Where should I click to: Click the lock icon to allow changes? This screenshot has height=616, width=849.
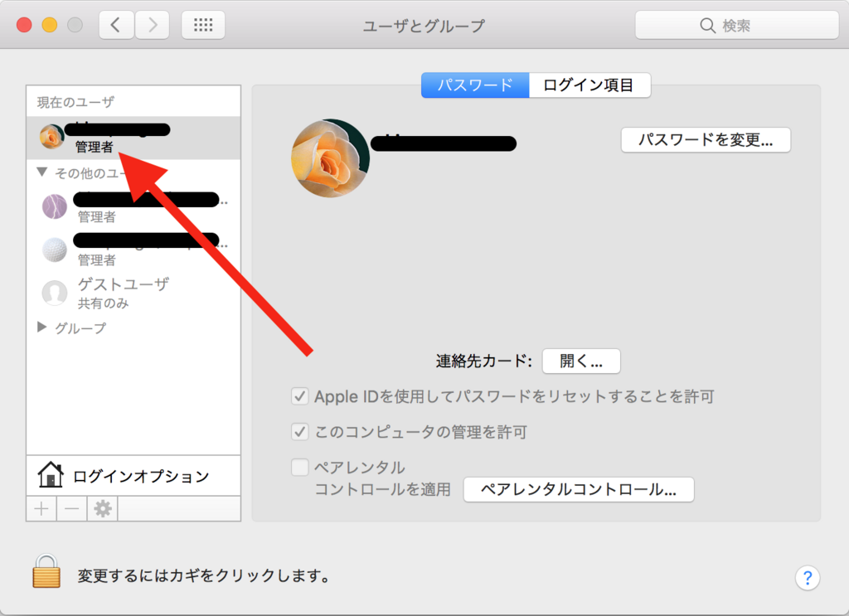pos(47,574)
